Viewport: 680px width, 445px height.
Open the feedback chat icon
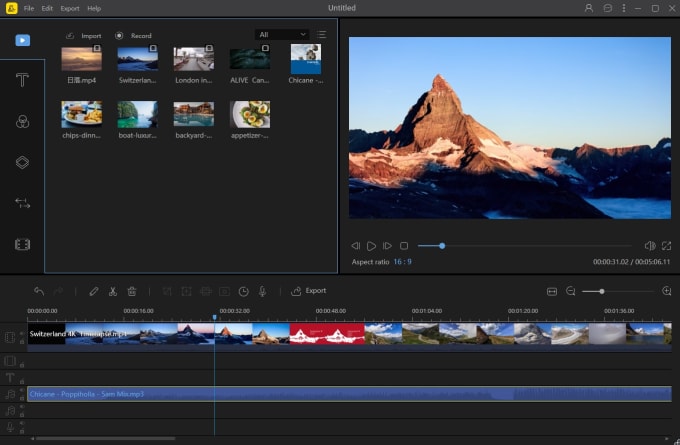tap(608, 8)
